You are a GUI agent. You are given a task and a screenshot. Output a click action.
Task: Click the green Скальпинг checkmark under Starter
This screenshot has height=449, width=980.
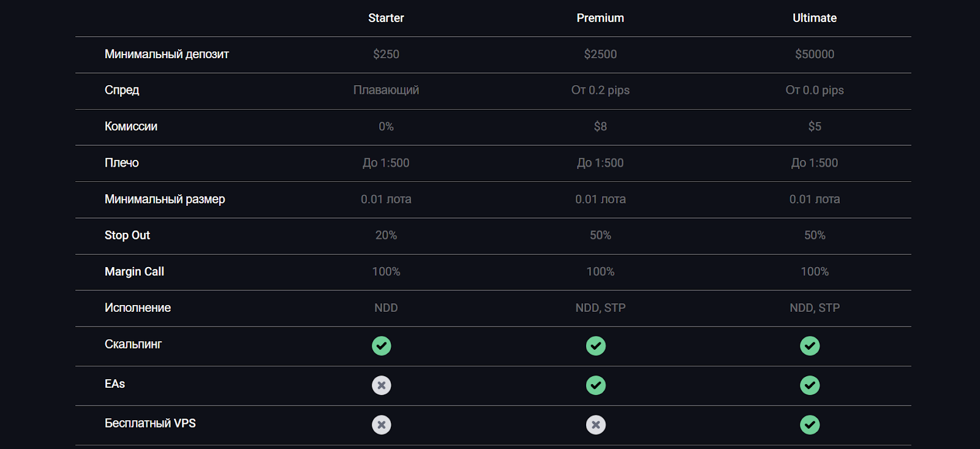coord(382,346)
